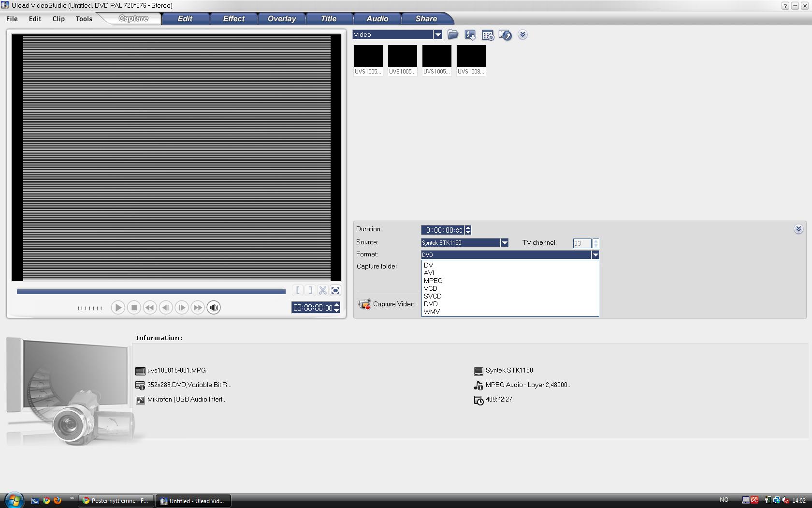Choose MPEG from the Format list
Viewport: 812px width, 508px height.
click(x=433, y=281)
